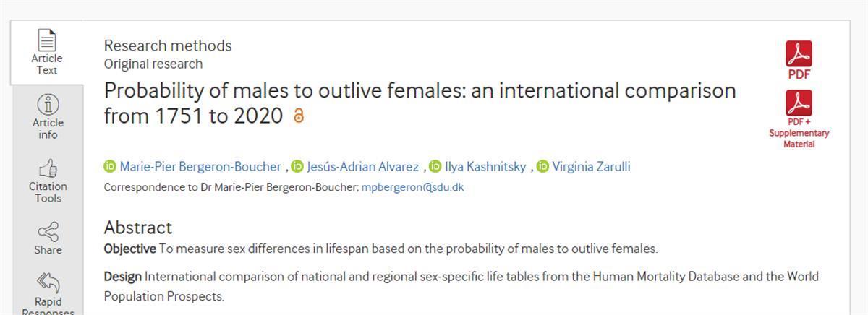This screenshot has width=868, height=315.
Task: Click the PDF + Supplementary Material label
Action: pyautogui.click(x=799, y=133)
